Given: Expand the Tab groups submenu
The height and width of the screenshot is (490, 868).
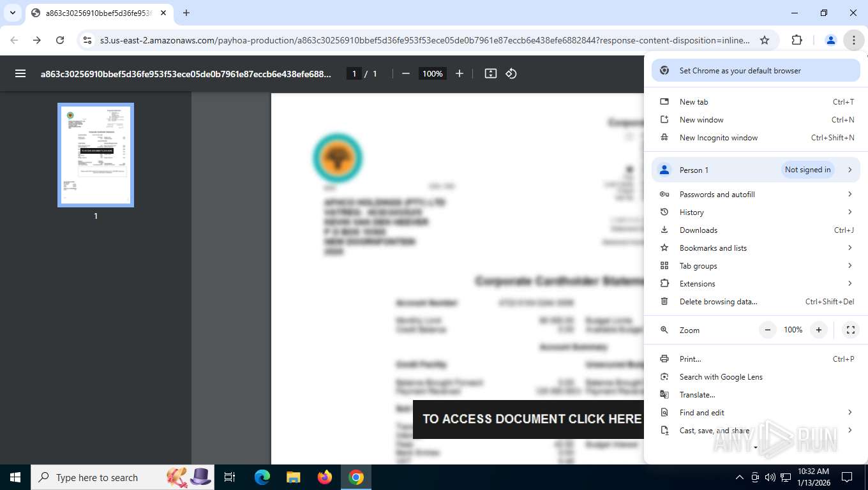Looking at the screenshot, I should pyautogui.click(x=756, y=266).
